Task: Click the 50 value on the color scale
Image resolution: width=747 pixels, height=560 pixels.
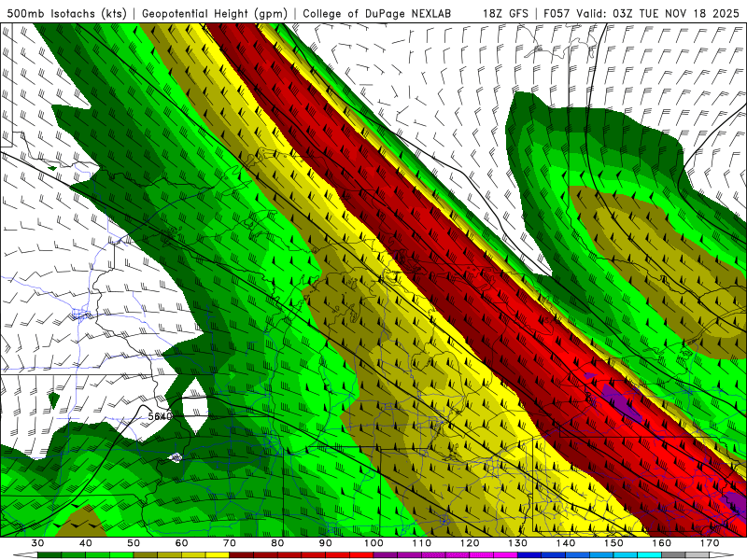Action: pos(134,543)
